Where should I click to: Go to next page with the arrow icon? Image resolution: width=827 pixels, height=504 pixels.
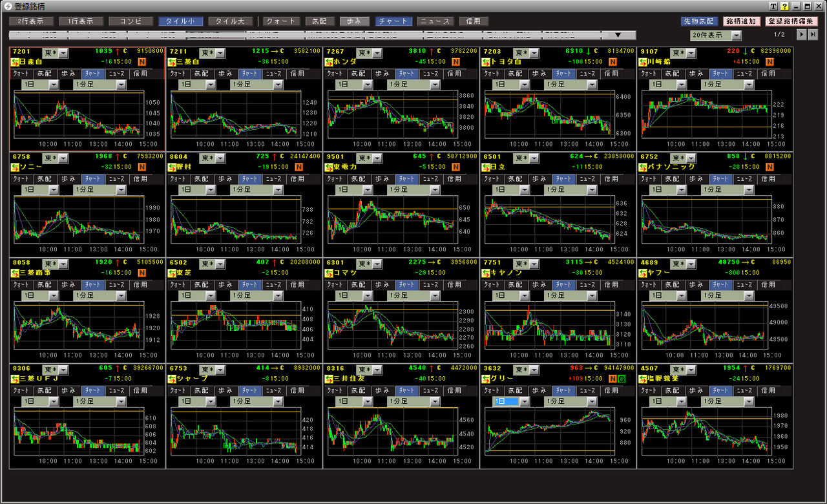click(802, 34)
